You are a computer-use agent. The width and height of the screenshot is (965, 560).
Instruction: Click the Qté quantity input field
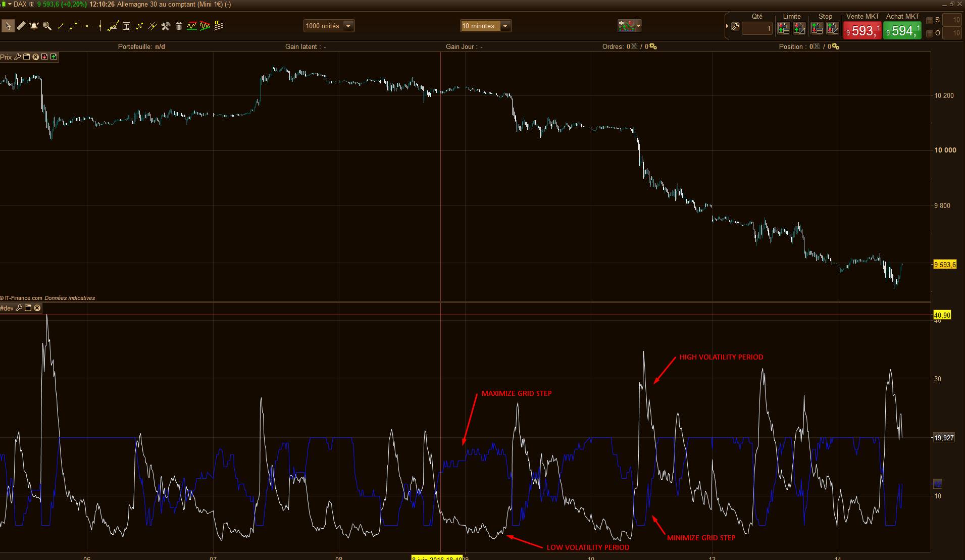point(757,28)
